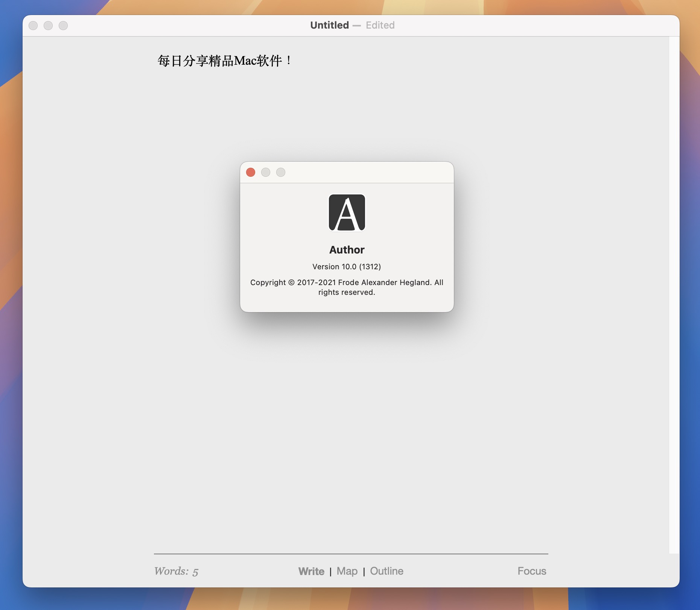This screenshot has height=610, width=700.
Task: Click the About dialog minimize button
Action: pyautogui.click(x=266, y=172)
